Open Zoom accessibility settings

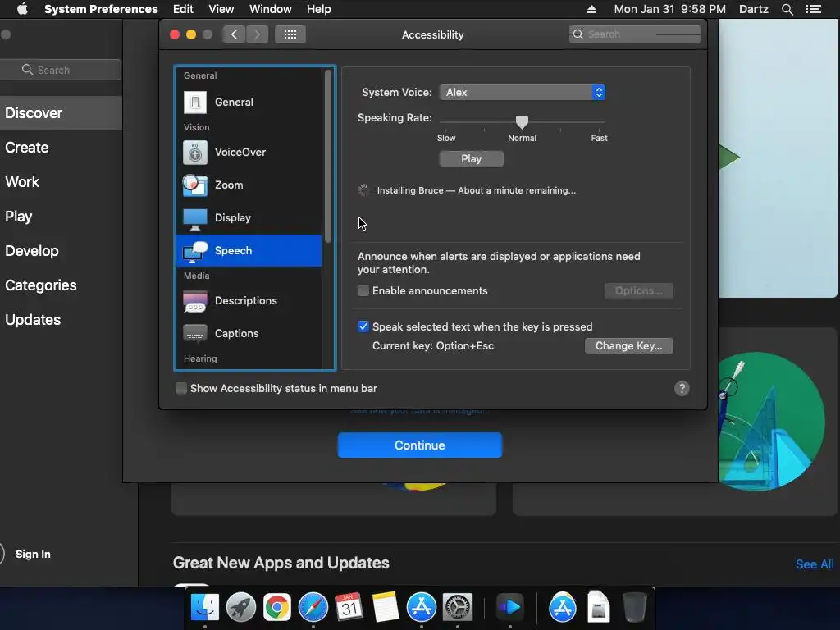249,185
